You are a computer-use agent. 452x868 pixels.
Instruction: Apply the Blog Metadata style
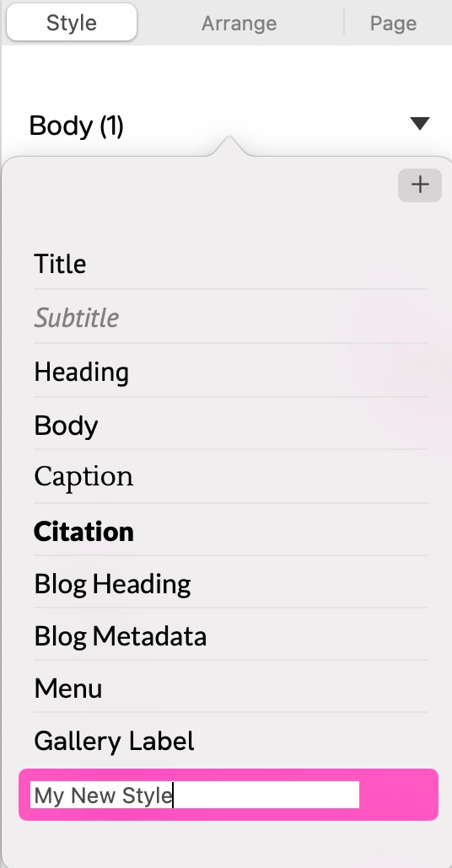(x=230, y=635)
